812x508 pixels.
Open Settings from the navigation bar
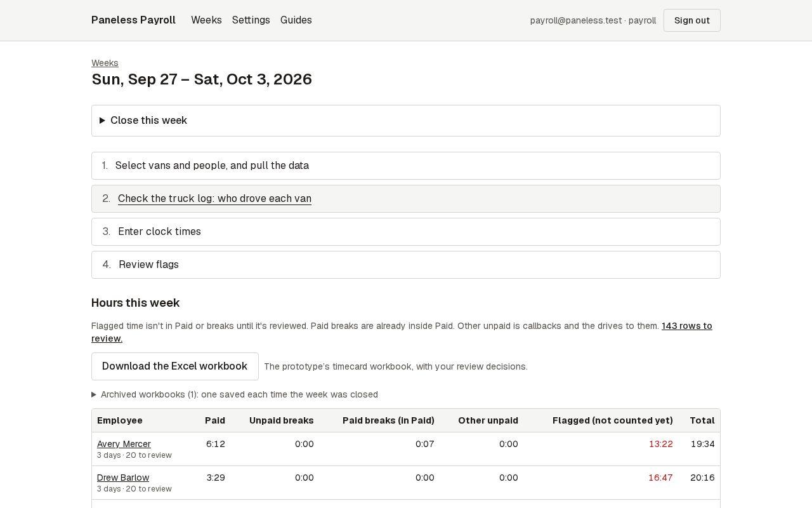pyautogui.click(x=251, y=20)
